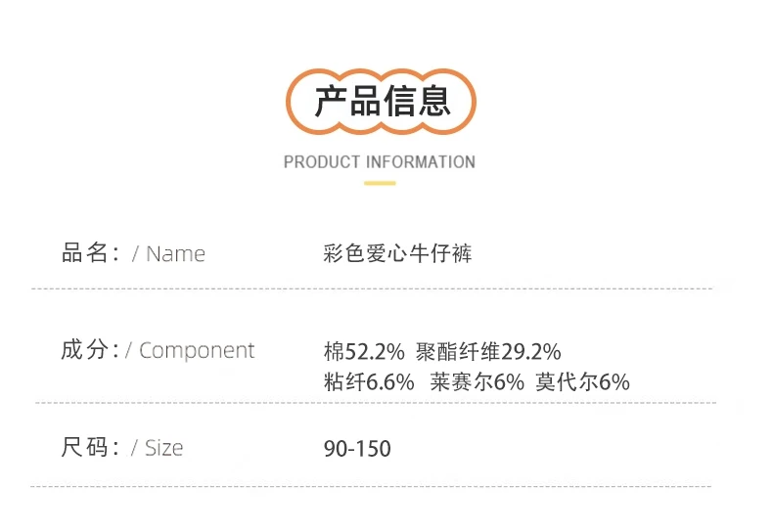The height and width of the screenshot is (532, 773).
Task: Click the 成分 label
Action: (x=90, y=350)
